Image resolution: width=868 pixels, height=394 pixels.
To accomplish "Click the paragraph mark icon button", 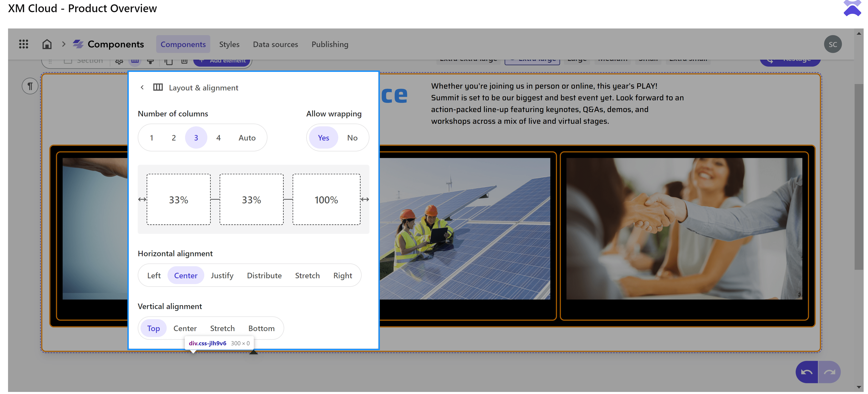I will [30, 86].
